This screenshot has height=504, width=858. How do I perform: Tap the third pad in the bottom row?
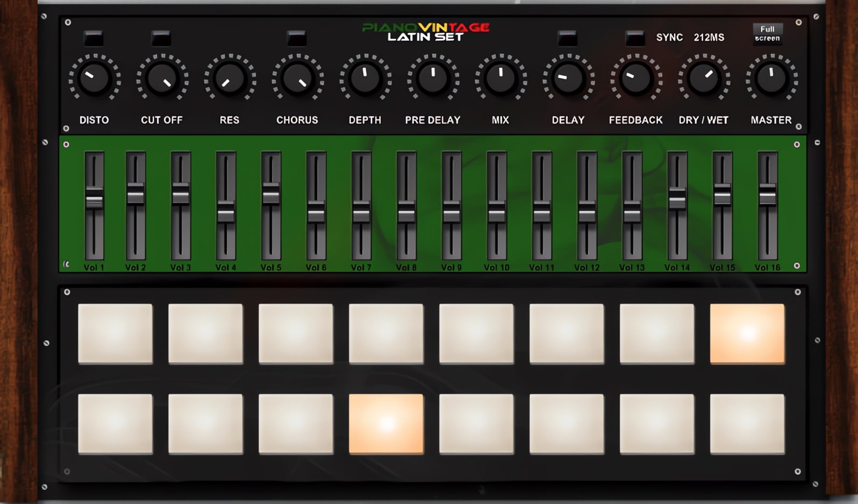[296, 424]
